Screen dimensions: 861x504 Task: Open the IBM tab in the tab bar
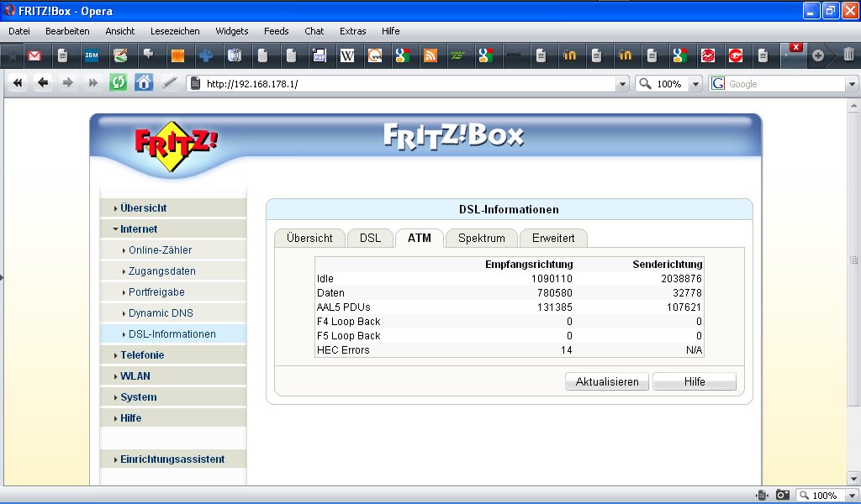(91, 56)
